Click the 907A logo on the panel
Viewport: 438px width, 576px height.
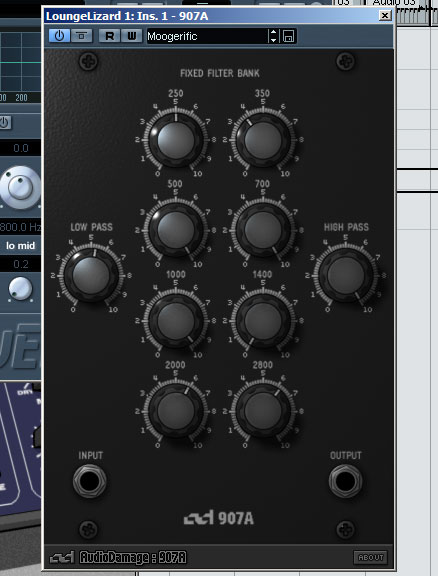coord(219,518)
